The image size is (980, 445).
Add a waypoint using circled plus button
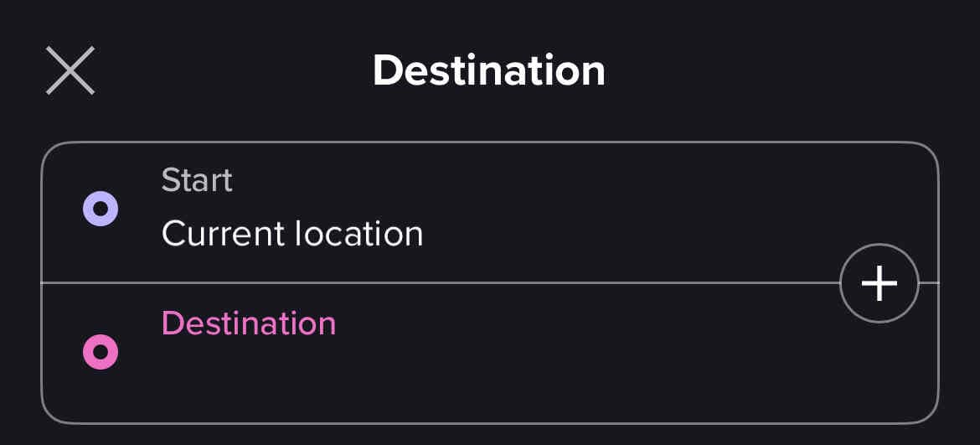[879, 283]
